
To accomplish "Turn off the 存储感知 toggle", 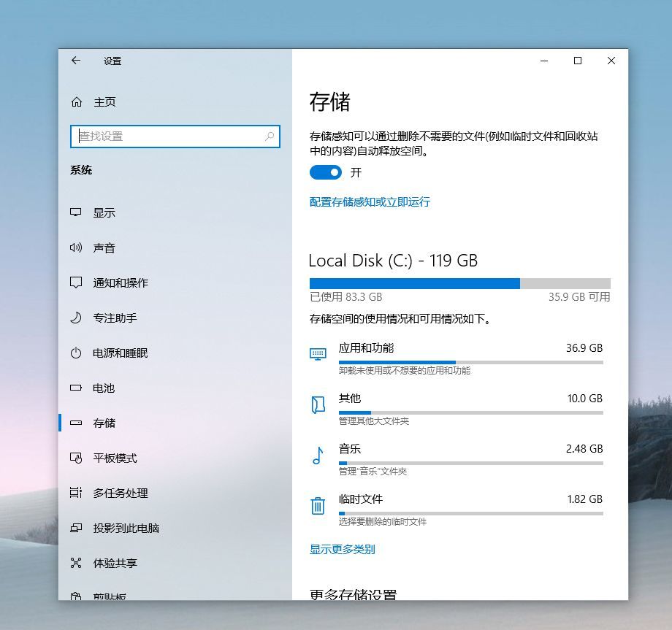I will coord(326,172).
